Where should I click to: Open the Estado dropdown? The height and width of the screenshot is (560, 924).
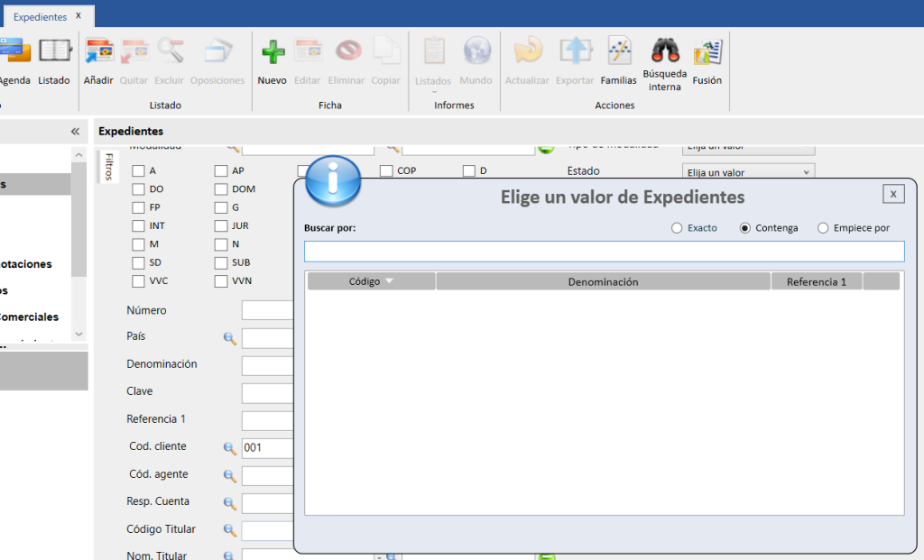[748, 172]
